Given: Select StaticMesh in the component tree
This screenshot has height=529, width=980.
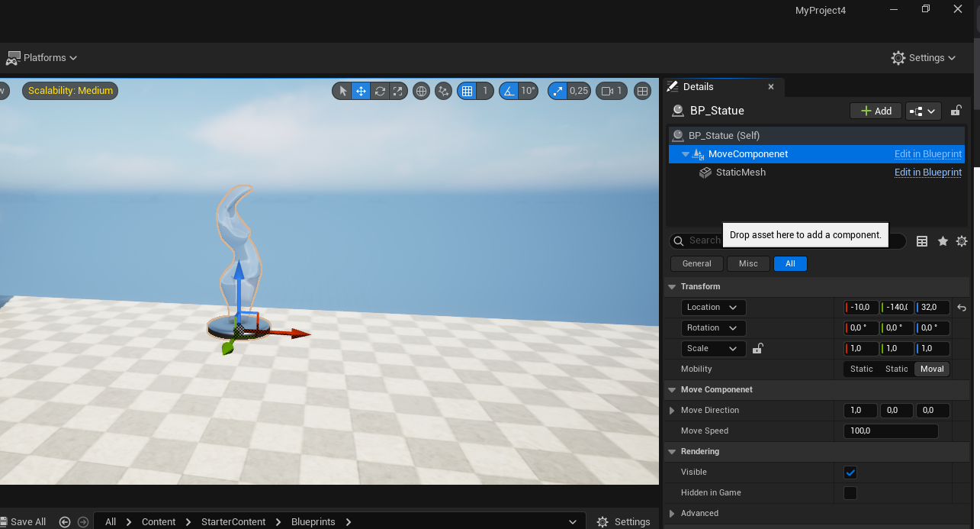Looking at the screenshot, I should (x=740, y=173).
